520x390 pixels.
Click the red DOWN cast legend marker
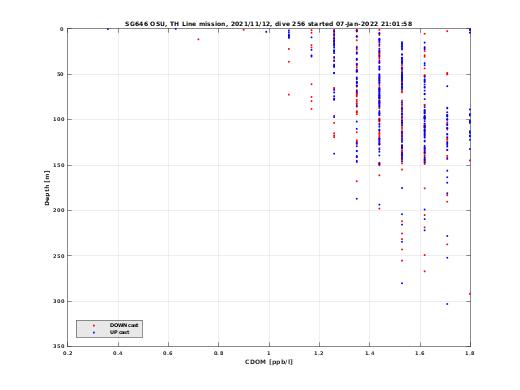click(94, 325)
